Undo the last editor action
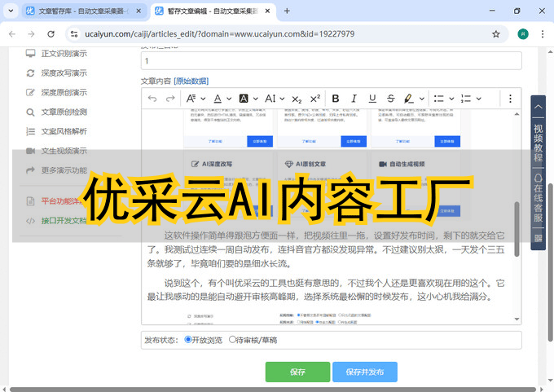This screenshot has width=554, height=392. coord(152,99)
